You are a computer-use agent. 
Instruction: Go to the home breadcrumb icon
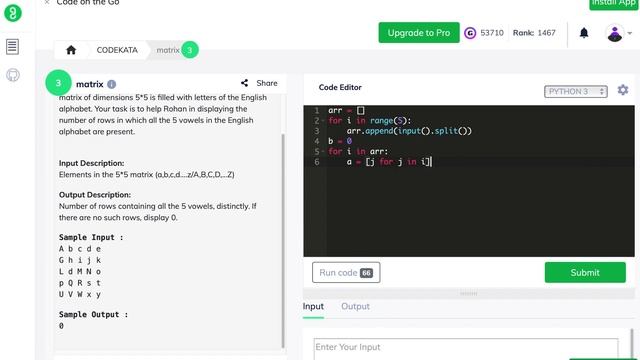click(x=71, y=50)
